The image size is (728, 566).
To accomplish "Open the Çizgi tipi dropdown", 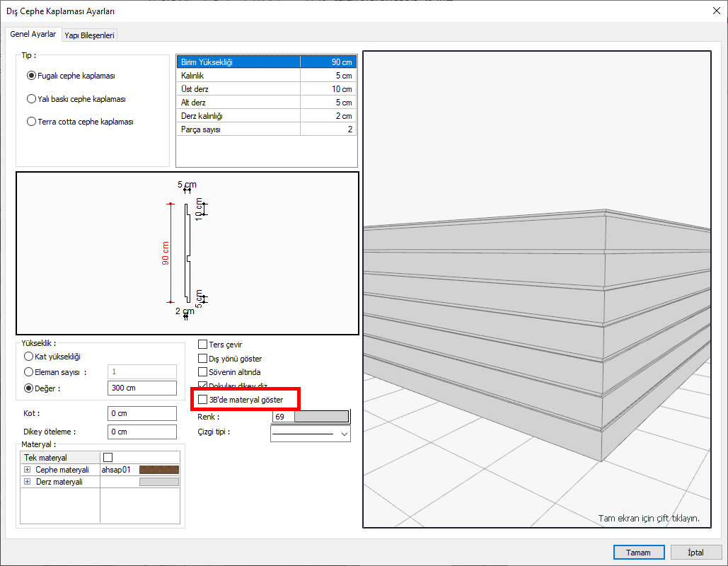I will click(x=345, y=433).
